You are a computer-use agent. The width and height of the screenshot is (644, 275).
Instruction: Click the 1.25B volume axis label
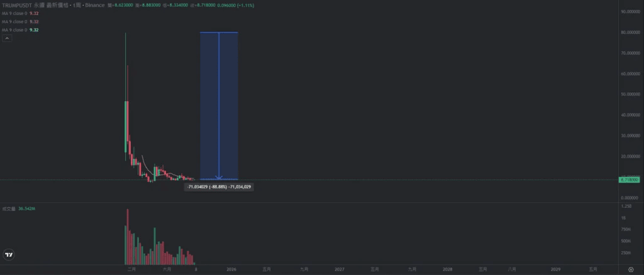point(626,206)
